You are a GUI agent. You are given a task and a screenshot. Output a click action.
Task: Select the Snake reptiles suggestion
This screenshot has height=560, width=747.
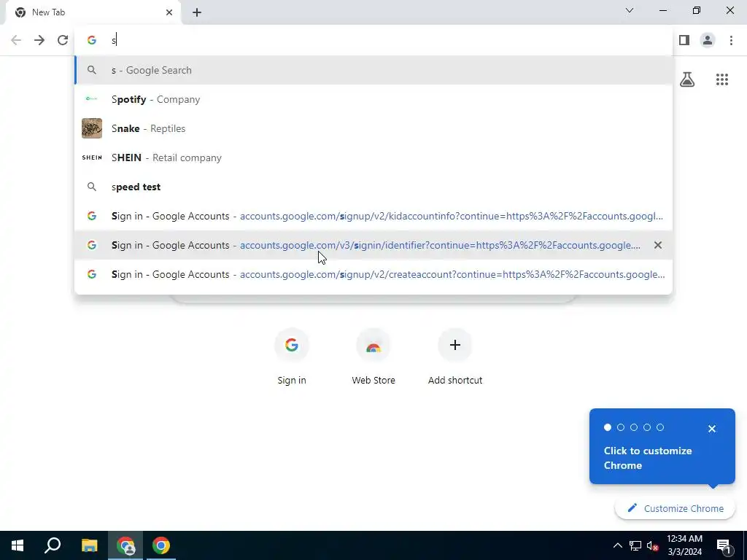[373, 128]
